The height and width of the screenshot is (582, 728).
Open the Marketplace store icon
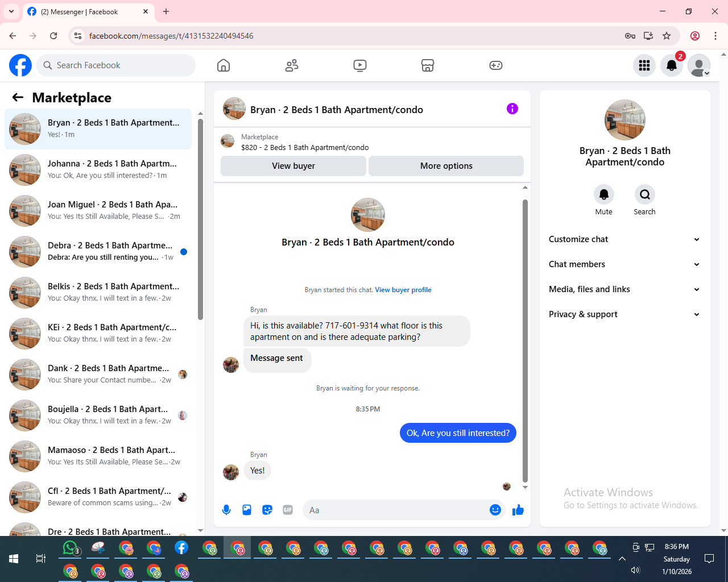coord(428,65)
